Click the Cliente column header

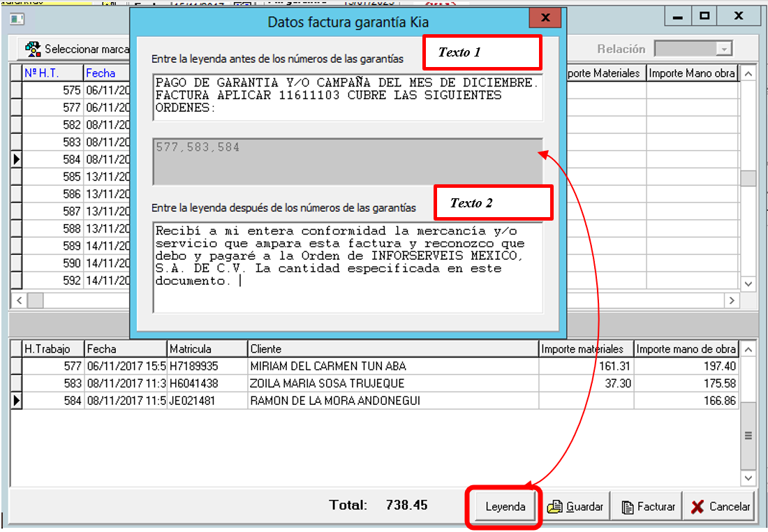[393, 349]
